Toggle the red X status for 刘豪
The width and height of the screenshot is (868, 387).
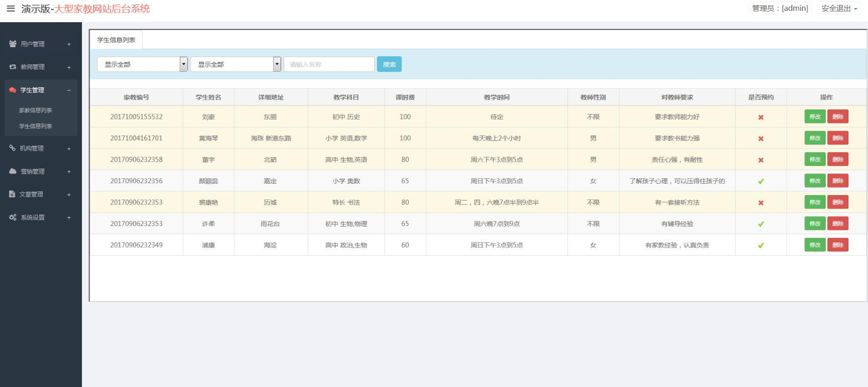(x=761, y=117)
